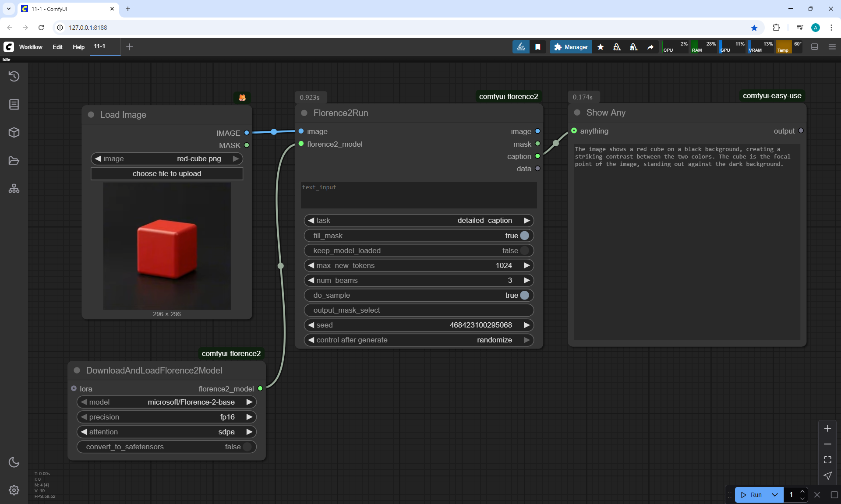Open the queue history sidebar icon
Viewport: 841px width, 504px height.
click(x=14, y=76)
